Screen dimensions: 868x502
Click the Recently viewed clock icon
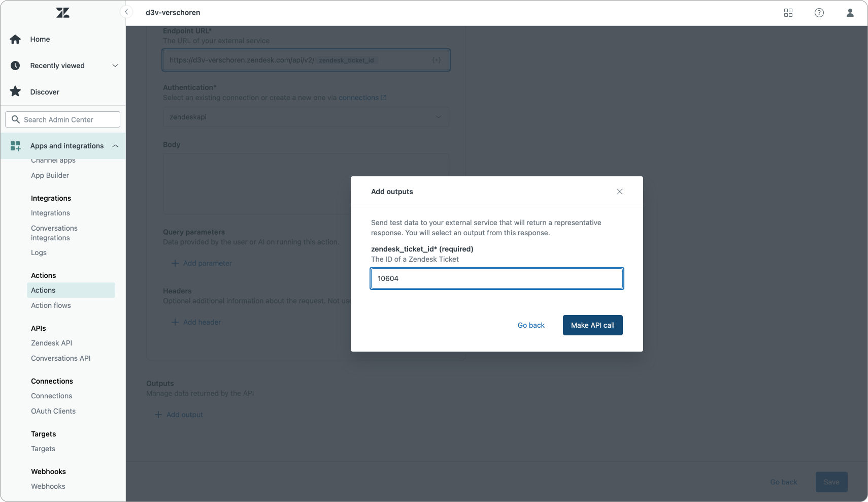tap(16, 66)
